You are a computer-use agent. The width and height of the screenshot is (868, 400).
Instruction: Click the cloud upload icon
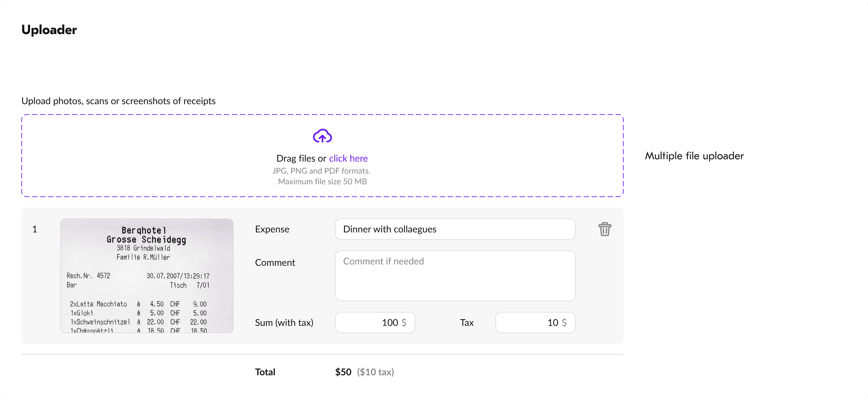point(322,136)
